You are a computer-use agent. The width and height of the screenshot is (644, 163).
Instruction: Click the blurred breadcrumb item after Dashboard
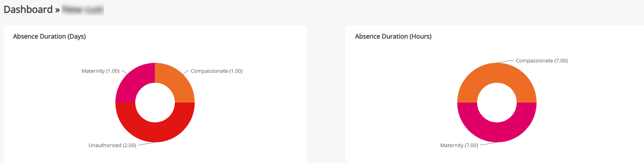83,10
